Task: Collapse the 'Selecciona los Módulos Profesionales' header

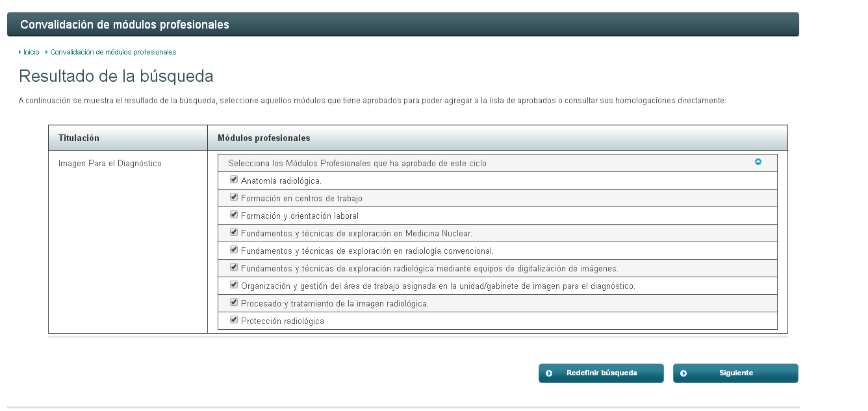Action: coord(357,163)
